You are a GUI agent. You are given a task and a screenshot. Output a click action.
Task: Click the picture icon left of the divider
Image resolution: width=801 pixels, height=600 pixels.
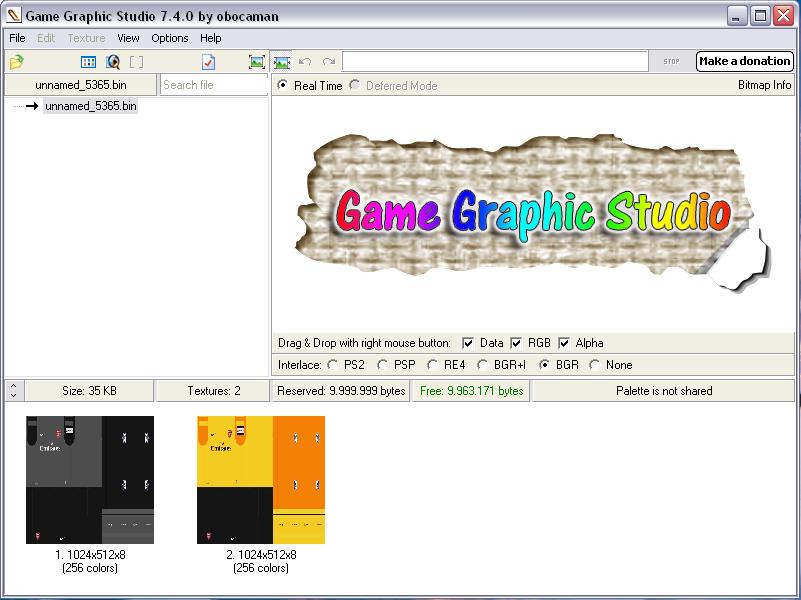(257, 62)
